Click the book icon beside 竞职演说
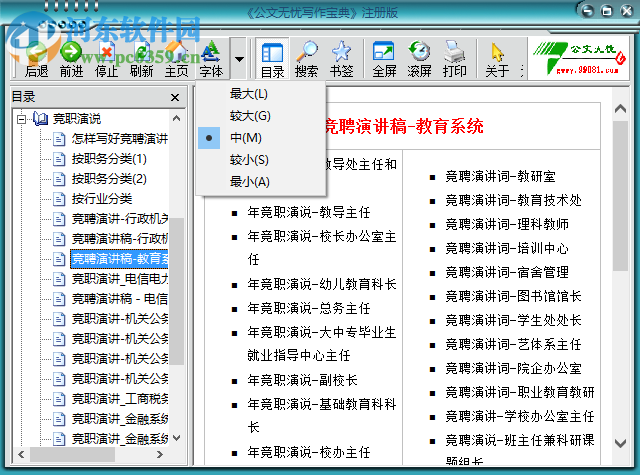Screen dimensions: 640x475 coord(40,119)
